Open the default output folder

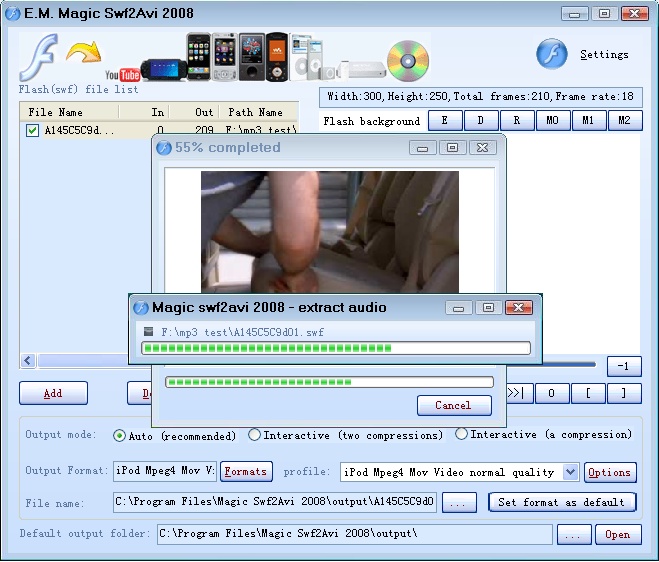618,534
